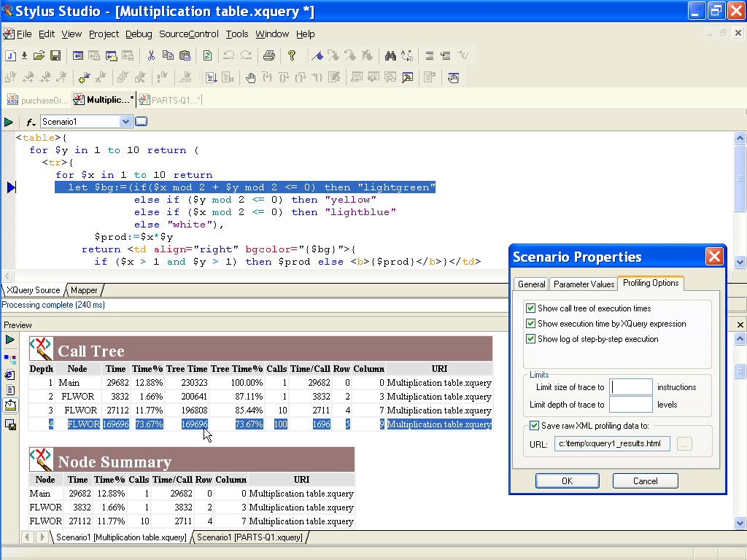Click the Print toolbar icon
The image size is (747, 560).
pyautogui.click(x=268, y=55)
